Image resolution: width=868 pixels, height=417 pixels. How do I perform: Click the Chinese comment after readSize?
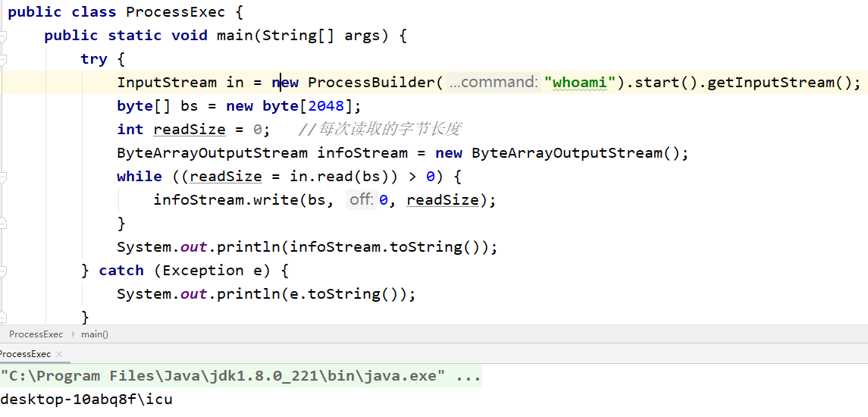pos(379,130)
